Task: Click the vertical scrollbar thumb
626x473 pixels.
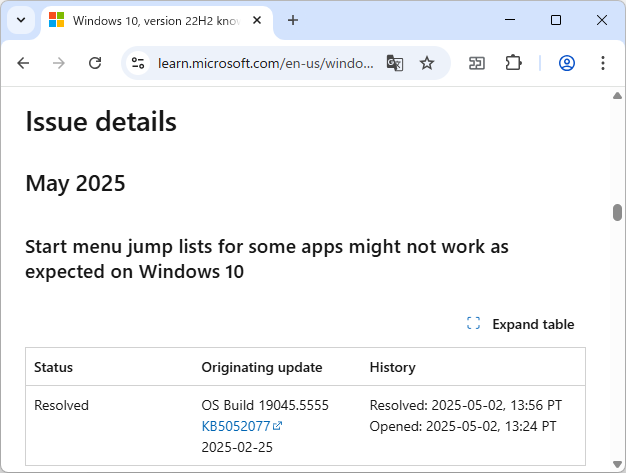Action: click(617, 212)
